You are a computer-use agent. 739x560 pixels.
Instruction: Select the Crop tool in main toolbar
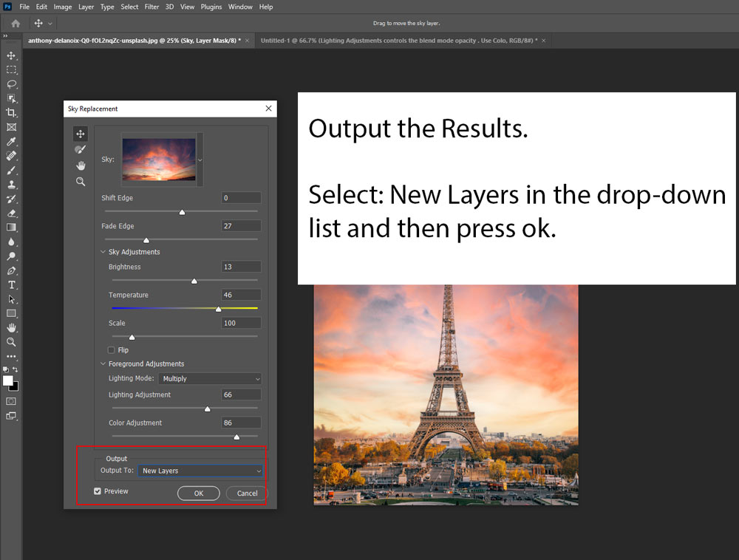pyautogui.click(x=11, y=112)
